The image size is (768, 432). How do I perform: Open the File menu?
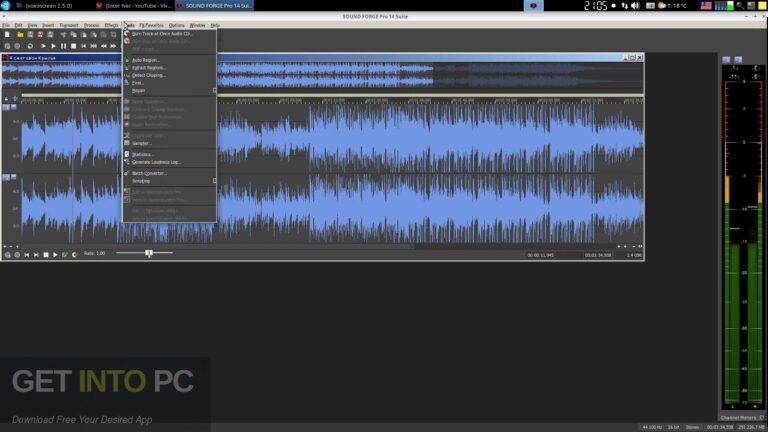pos(6,25)
